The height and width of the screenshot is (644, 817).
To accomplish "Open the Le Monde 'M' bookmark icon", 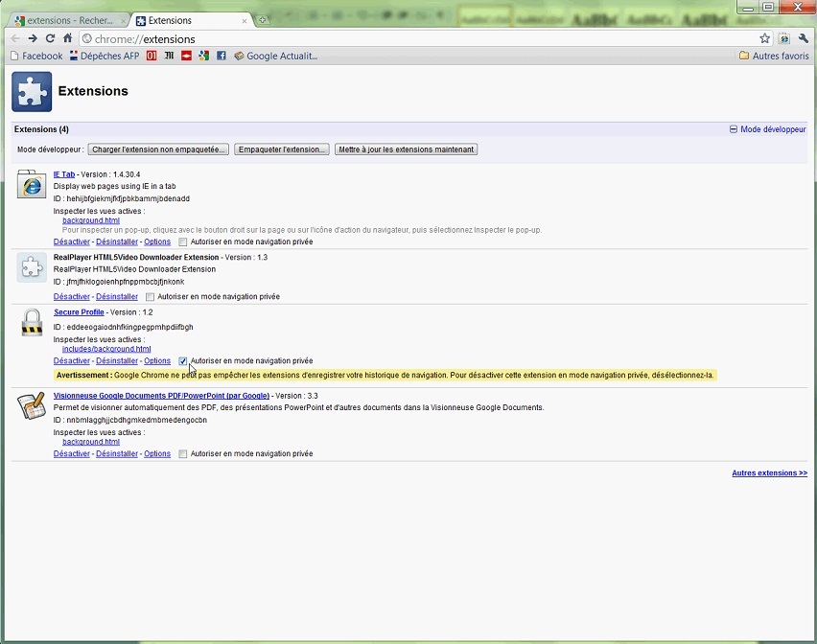I will [169, 56].
